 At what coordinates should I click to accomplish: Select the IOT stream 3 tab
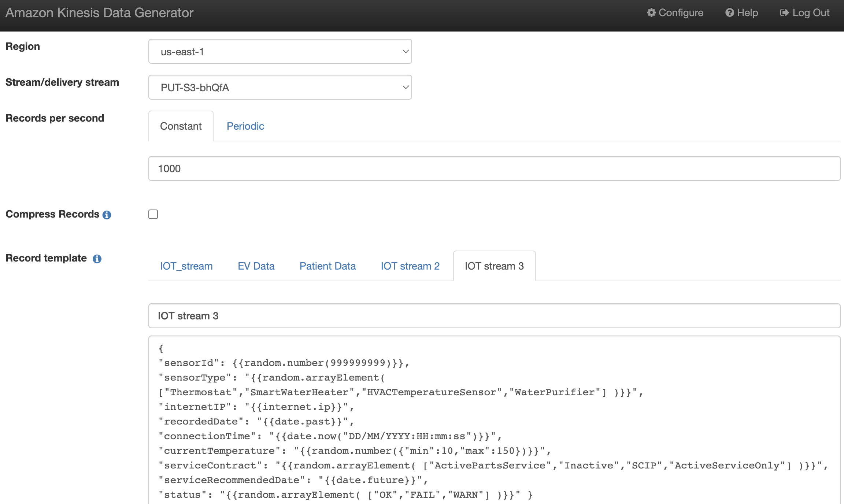pyautogui.click(x=494, y=266)
